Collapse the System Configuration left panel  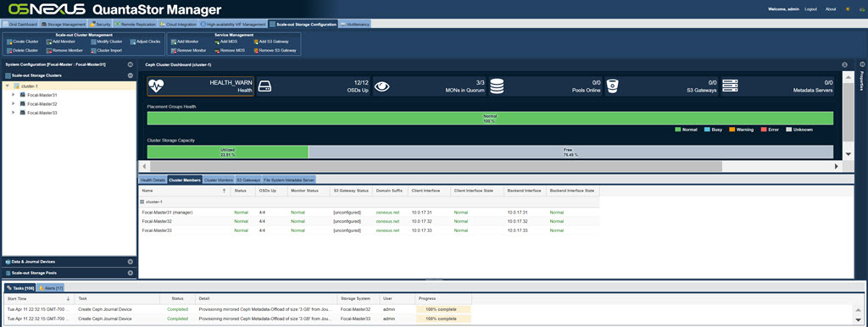click(x=130, y=64)
